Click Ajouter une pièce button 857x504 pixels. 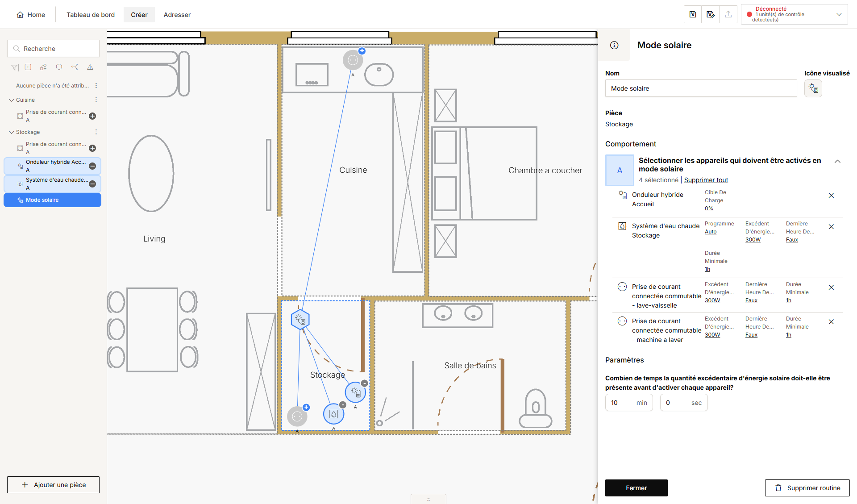tap(53, 485)
